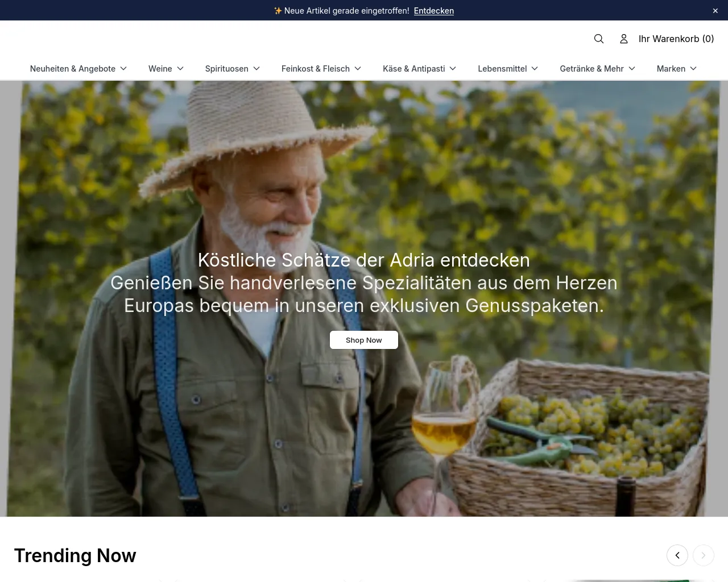This screenshot has height=582, width=728.
Task: Click the Shop Now button
Action: coord(364,340)
